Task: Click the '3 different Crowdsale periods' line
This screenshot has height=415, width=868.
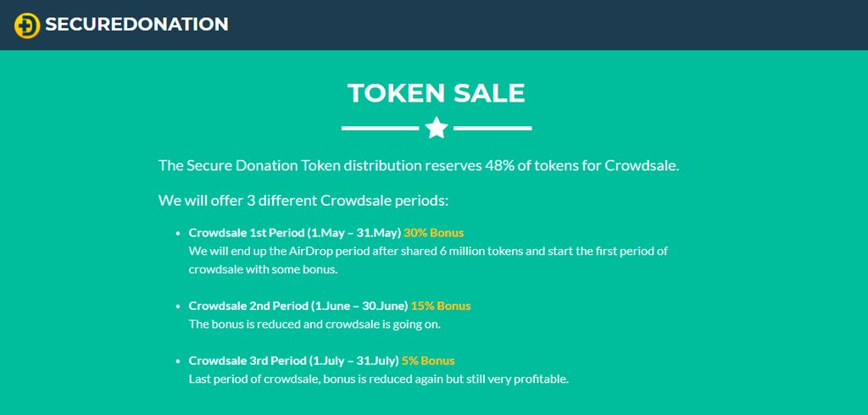Action: tap(303, 201)
